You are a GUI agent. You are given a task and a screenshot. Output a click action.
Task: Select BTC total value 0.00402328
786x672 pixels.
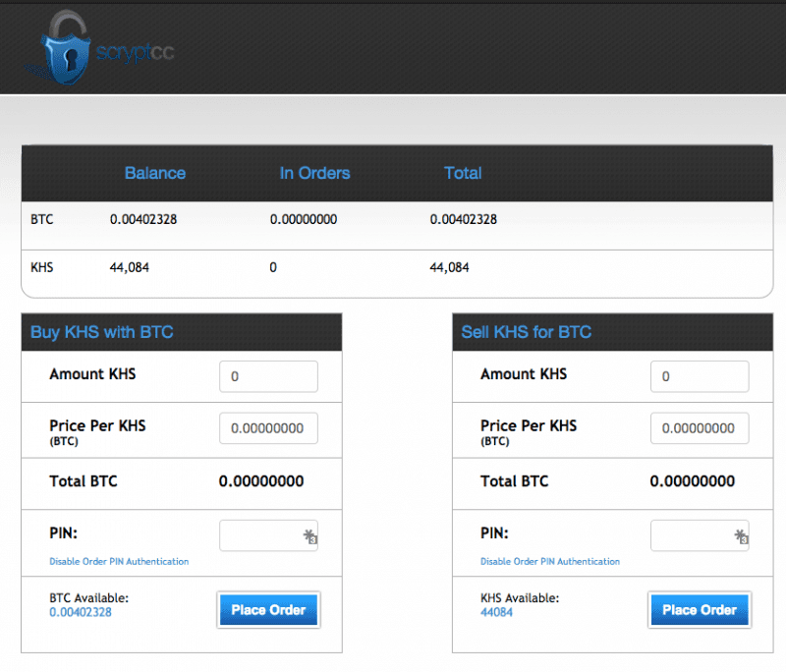[463, 219]
